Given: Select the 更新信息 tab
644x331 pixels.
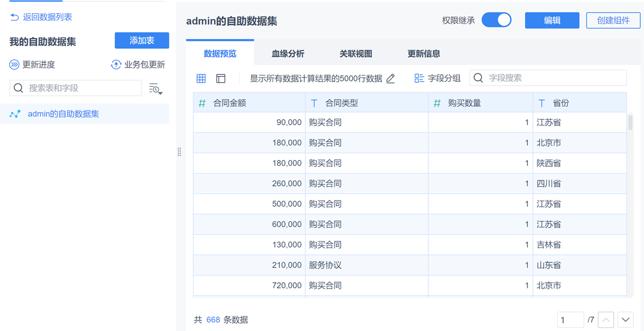Looking at the screenshot, I should [424, 54].
